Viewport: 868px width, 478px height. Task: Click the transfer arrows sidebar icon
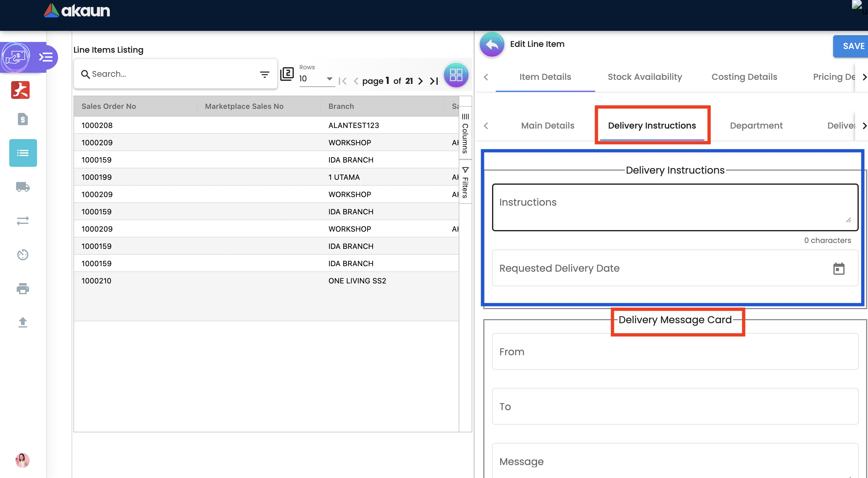pyautogui.click(x=23, y=221)
